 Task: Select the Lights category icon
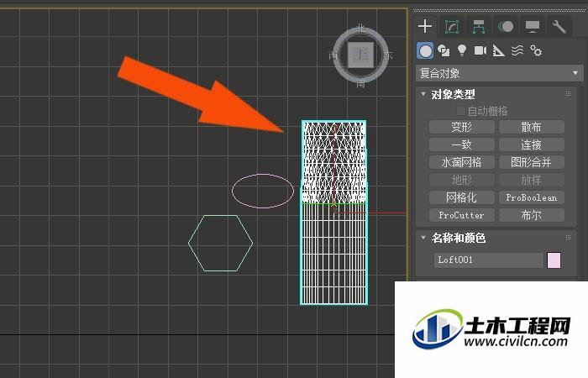pos(462,50)
